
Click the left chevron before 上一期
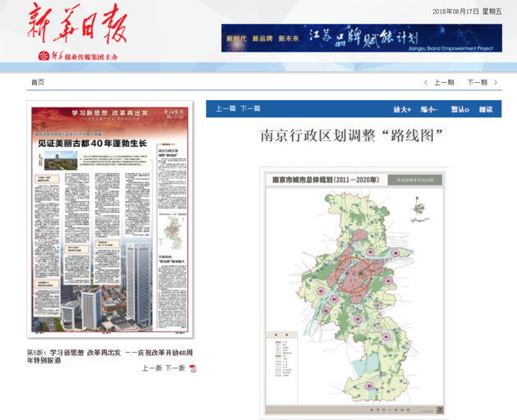click(x=426, y=82)
